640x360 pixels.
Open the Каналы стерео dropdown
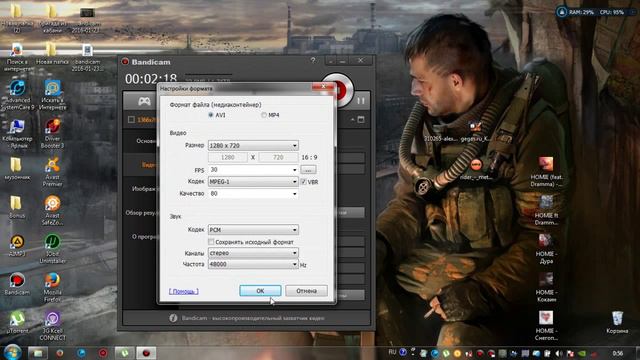pos(253,253)
